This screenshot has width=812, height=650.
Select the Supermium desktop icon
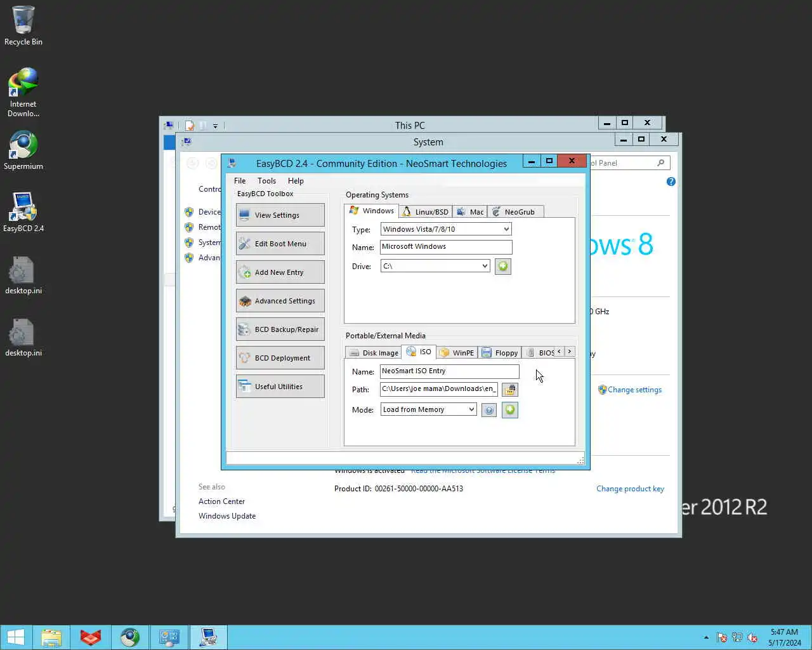click(x=23, y=150)
